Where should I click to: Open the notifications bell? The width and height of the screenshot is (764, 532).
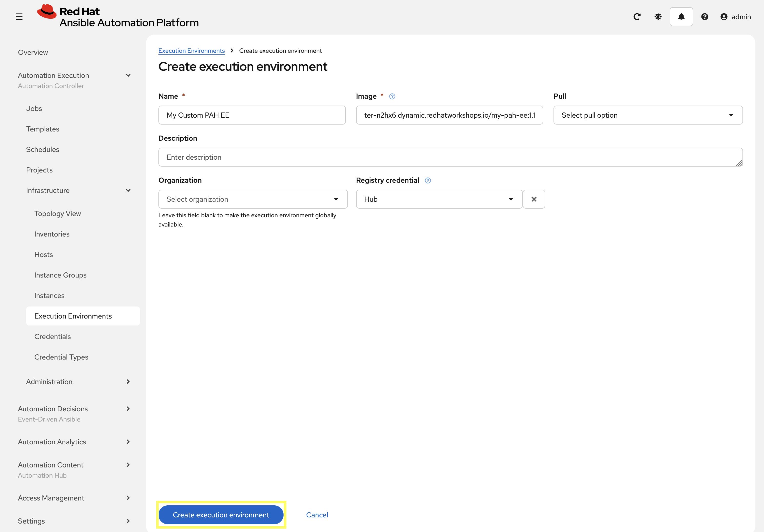click(x=681, y=16)
